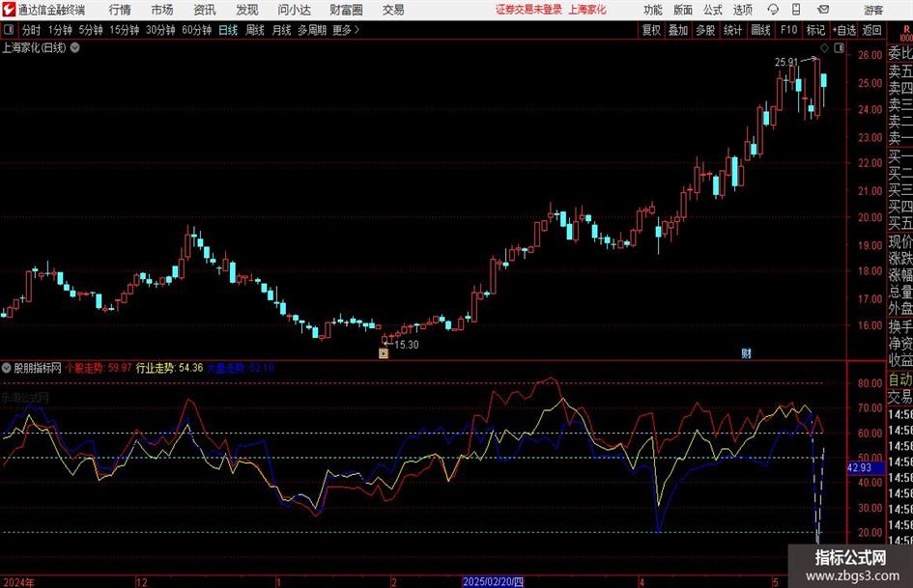Click the 2024年 label on the time axis
The height and width of the screenshot is (588, 913).
[18, 582]
